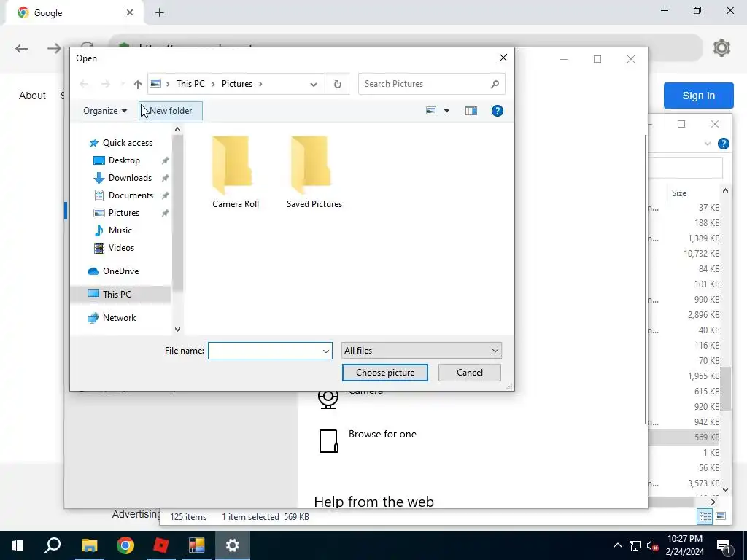
Task: Open File Explorer from taskbar
Action: (89, 545)
